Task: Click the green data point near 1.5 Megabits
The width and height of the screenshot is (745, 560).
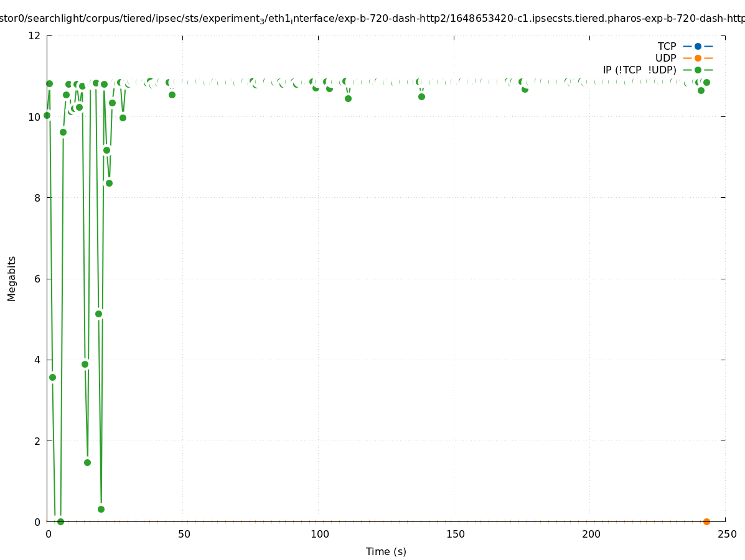Action: tap(87, 462)
